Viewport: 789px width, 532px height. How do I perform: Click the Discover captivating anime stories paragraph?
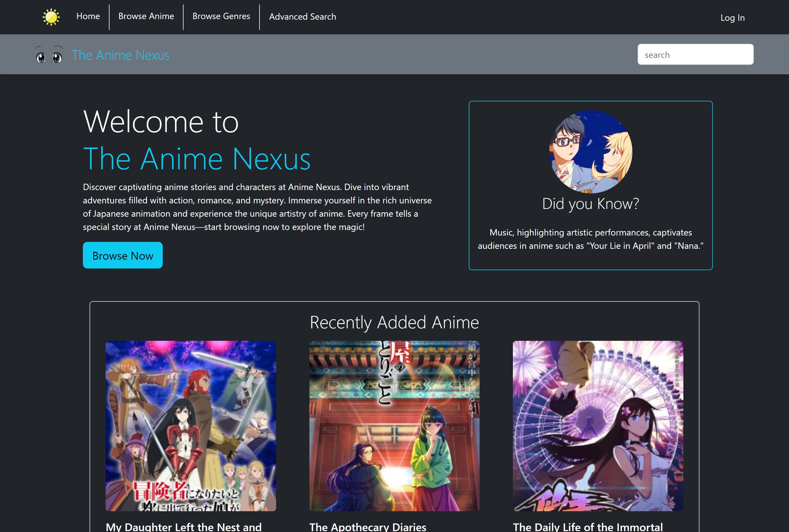tap(257, 207)
